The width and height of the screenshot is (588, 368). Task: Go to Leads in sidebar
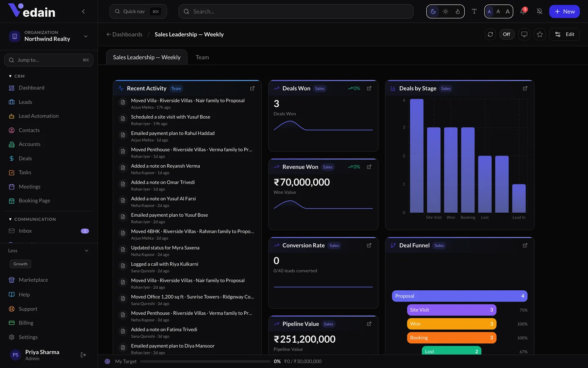(x=49, y=102)
